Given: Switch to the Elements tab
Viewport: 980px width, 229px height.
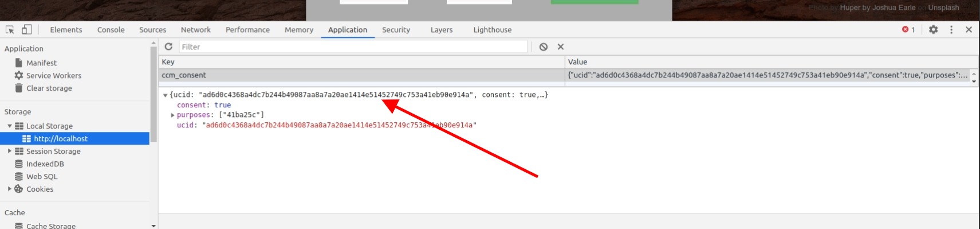Looking at the screenshot, I should 66,30.
